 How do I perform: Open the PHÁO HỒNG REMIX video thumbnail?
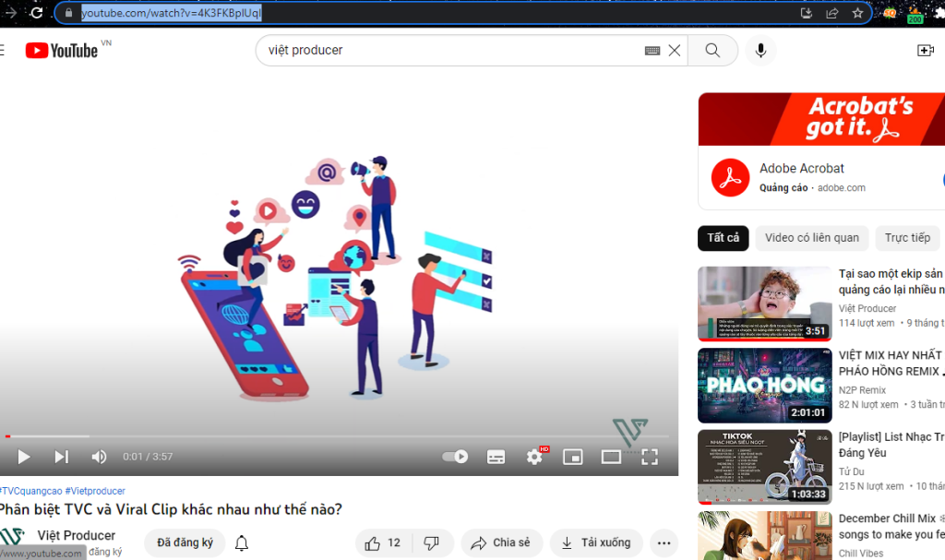[x=764, y=386]
